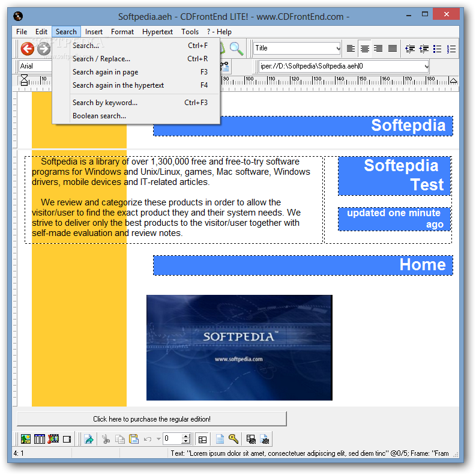Open the undo history dropdown arrow
The image size is (476, 475).
[x=158, y=439]
